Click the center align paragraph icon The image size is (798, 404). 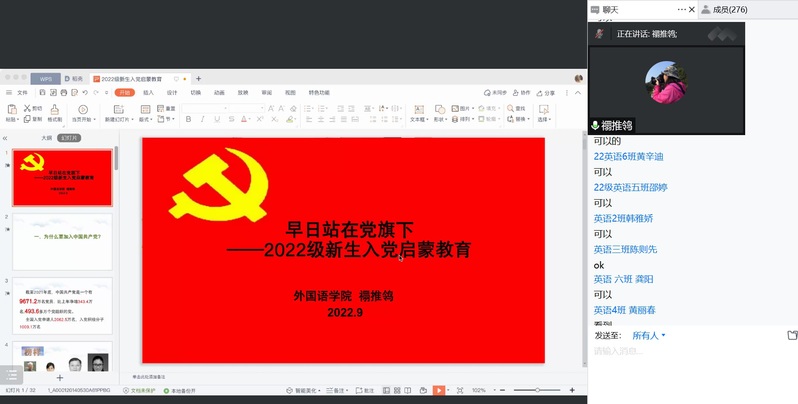coord(321,119)
